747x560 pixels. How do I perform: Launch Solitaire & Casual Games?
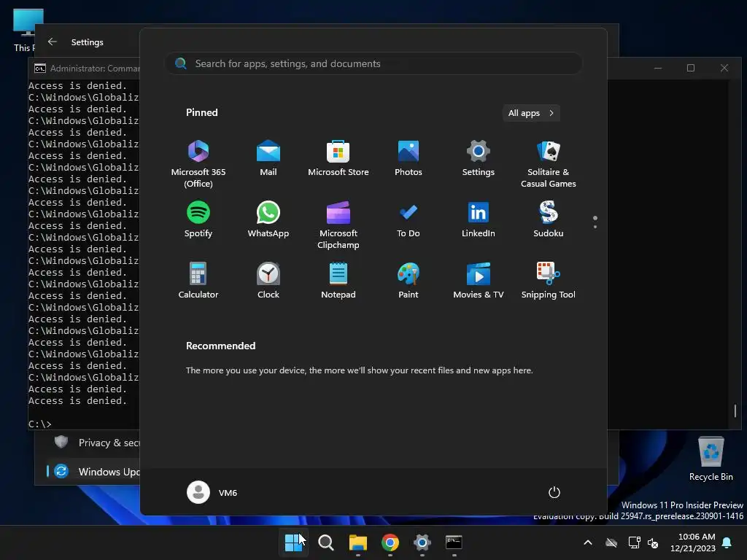click(549, 163)
